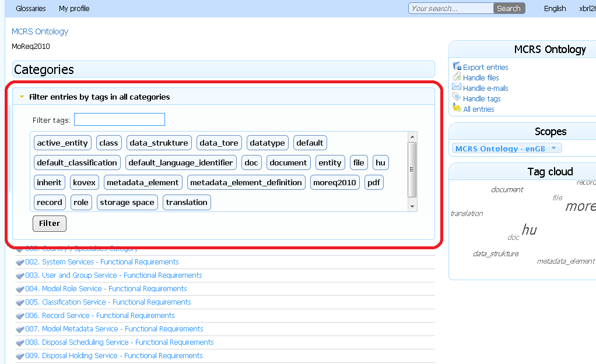Toggle the default_language_identifier tag

point(181,162)
